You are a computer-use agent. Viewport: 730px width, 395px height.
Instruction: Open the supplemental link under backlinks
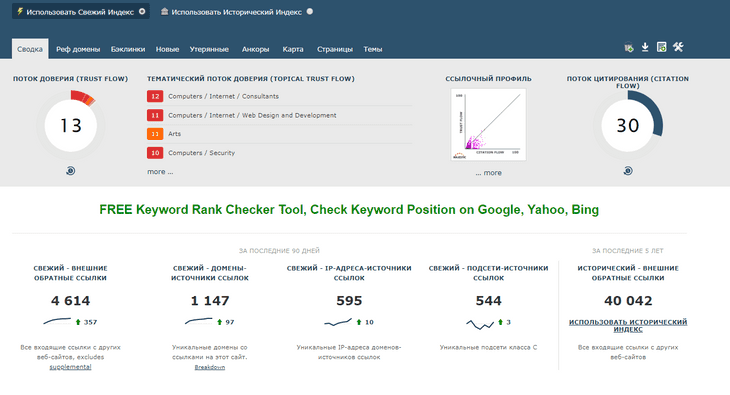(70, 367)
